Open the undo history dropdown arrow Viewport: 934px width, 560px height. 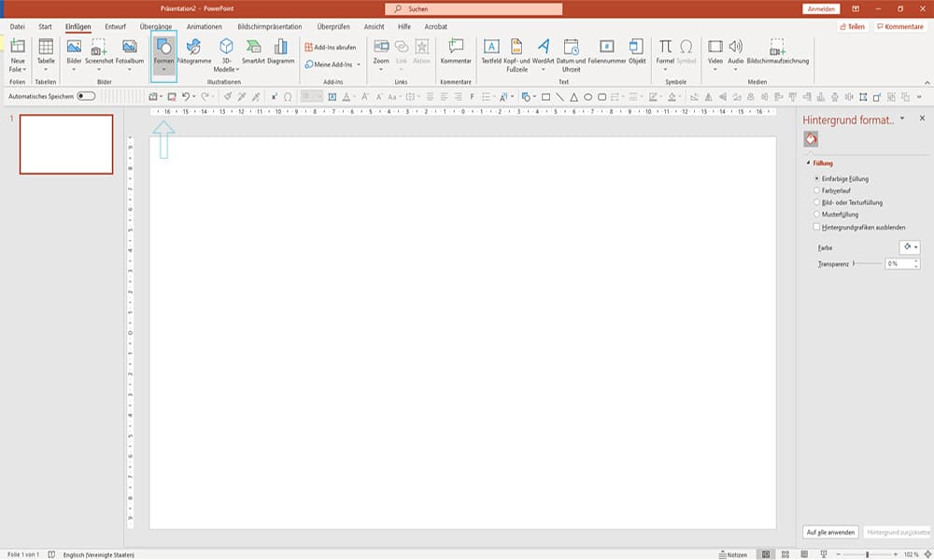pos(194,96)
